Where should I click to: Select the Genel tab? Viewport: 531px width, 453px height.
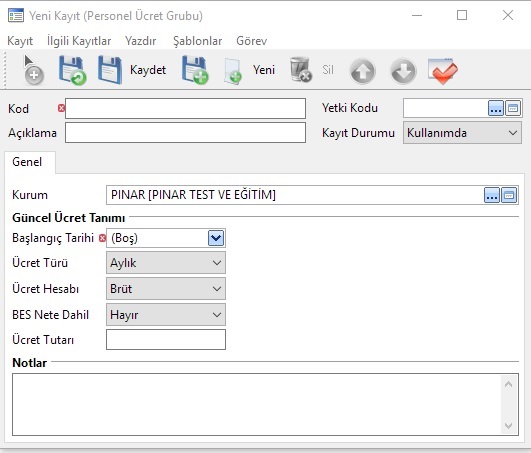[x=27, y=162]
